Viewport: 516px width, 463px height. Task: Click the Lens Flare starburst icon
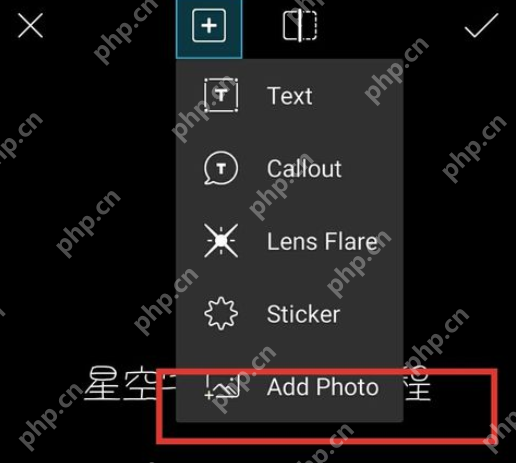point(221,241)
